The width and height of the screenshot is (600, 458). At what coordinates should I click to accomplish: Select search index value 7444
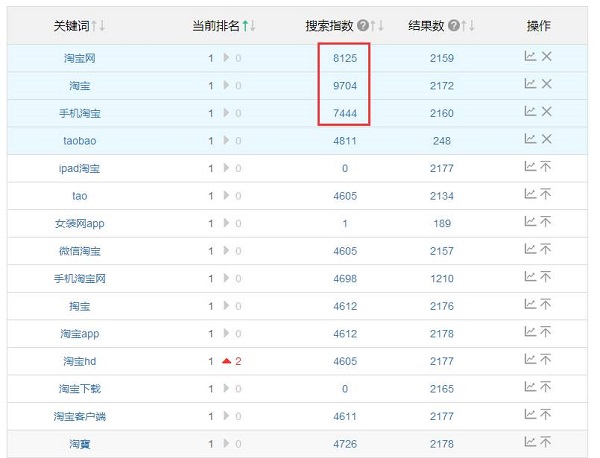point(345,113)
